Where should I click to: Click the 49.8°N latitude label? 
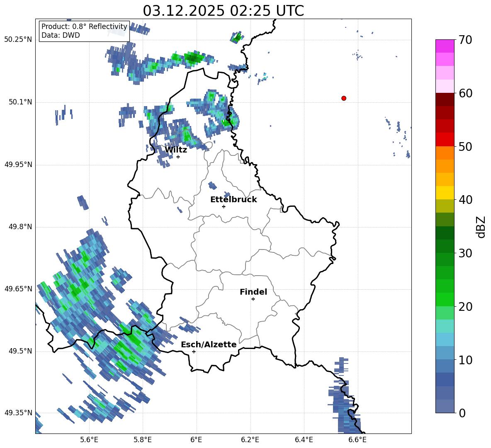[x=20, y=227]
